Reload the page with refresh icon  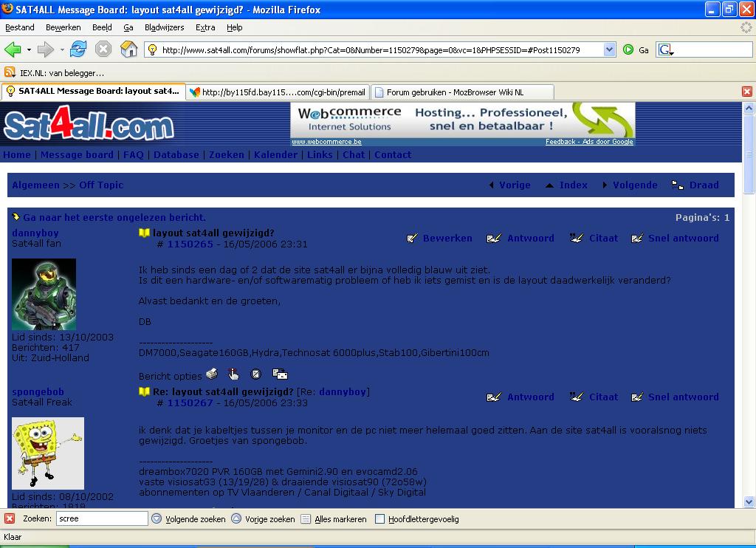(78, 49)
